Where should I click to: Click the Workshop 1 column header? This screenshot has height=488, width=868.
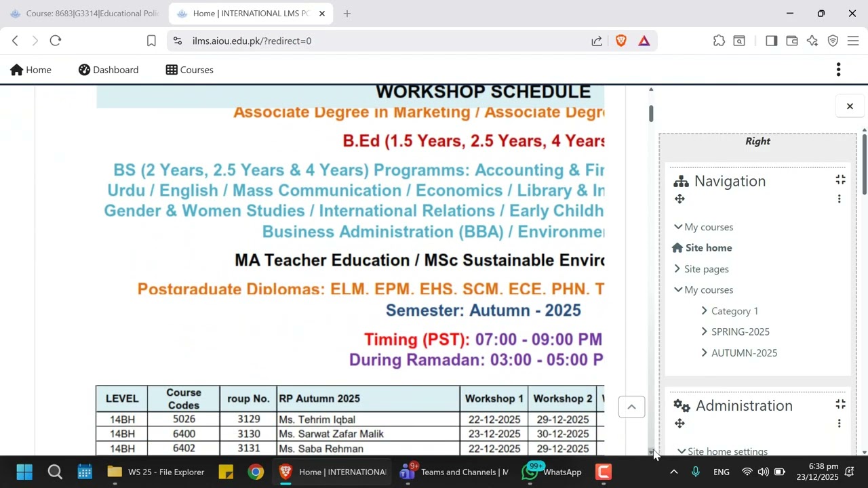point(494,399)
